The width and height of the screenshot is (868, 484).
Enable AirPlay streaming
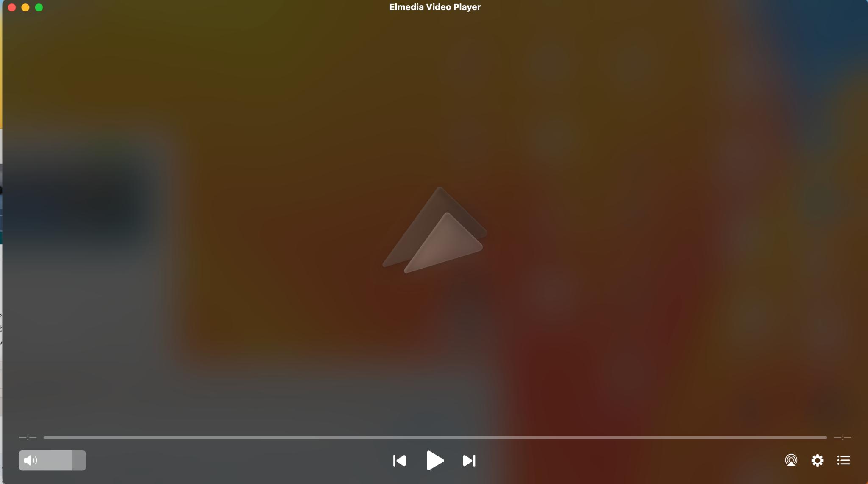pos(790,460)
